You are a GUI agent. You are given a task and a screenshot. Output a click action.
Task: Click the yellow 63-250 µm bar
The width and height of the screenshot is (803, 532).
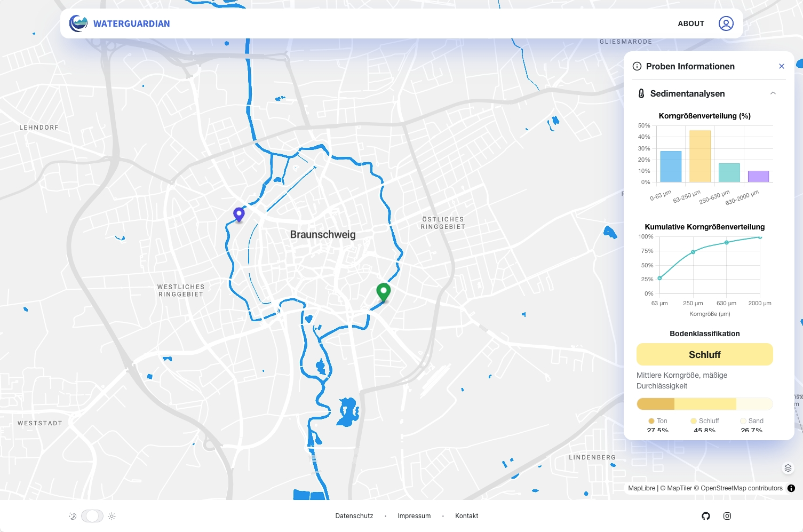point(699,156)
